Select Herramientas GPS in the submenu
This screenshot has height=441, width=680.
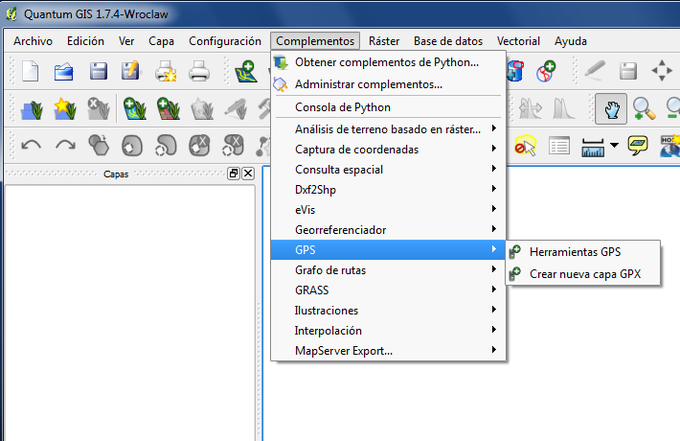[x=583, y=252]
